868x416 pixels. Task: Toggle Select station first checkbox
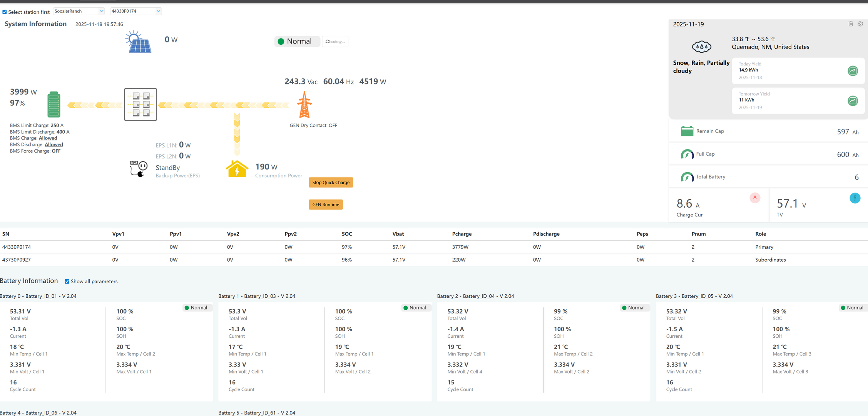pos(5,12)
